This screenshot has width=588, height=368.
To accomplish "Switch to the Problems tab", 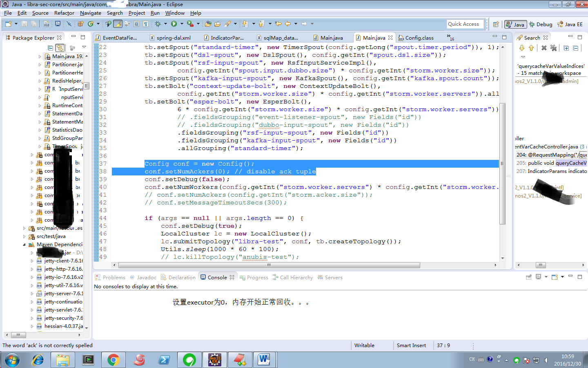I will coord(110,277).
